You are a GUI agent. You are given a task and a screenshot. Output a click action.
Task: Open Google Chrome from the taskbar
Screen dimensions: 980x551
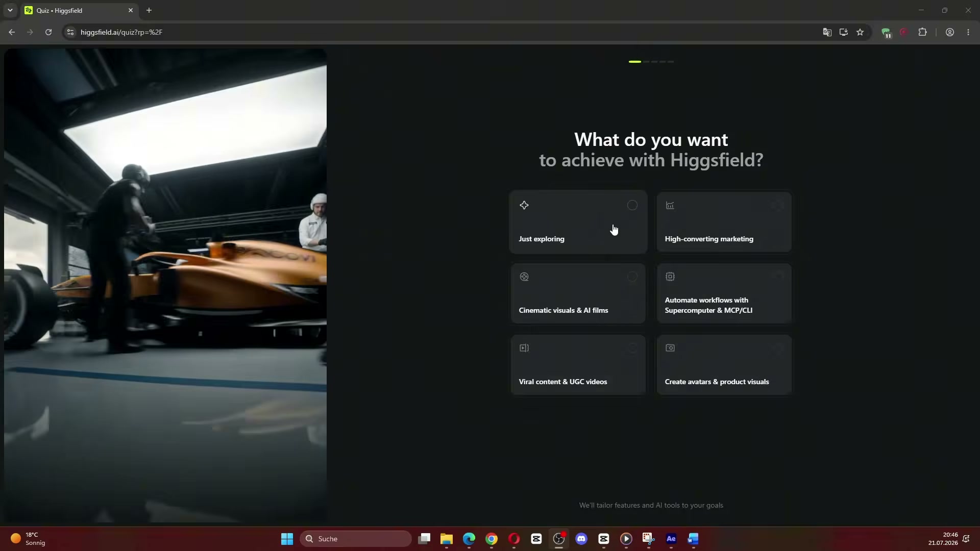[492, 539]
